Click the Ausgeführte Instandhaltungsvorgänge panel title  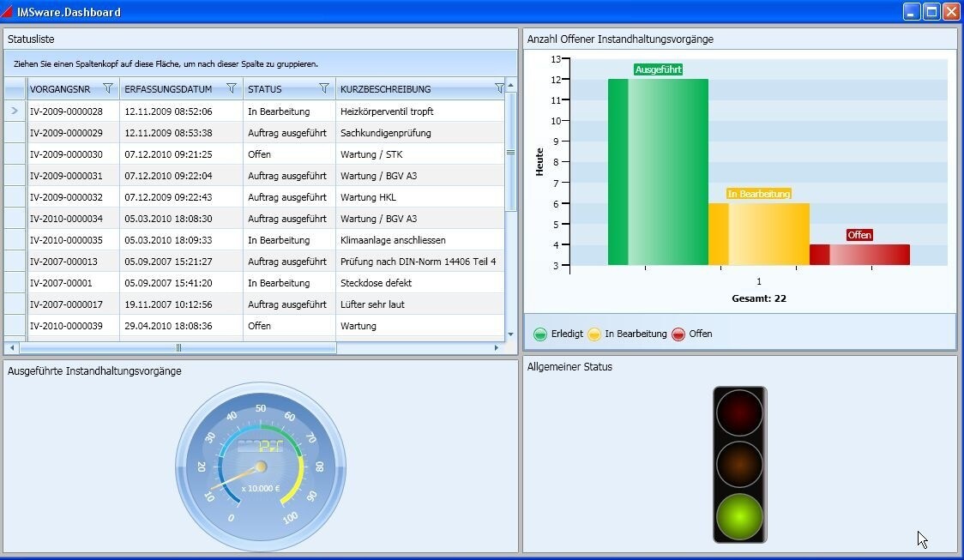tap(94, 370)
